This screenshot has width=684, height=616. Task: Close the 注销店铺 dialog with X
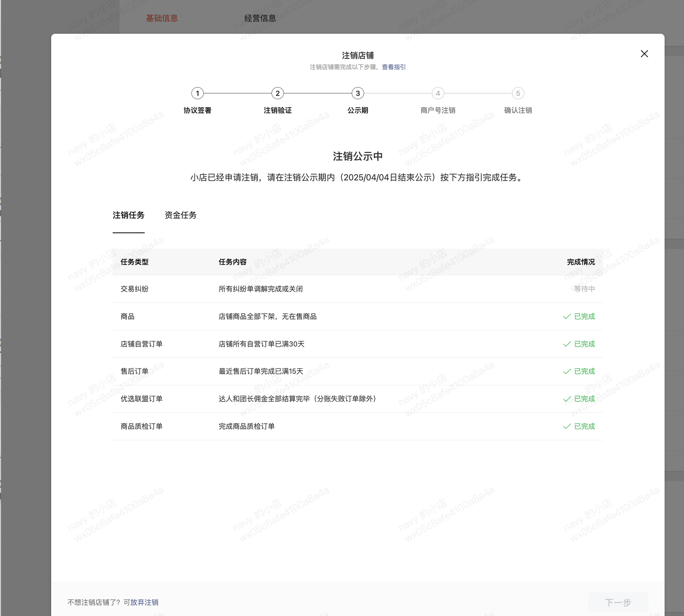[644, 54]
